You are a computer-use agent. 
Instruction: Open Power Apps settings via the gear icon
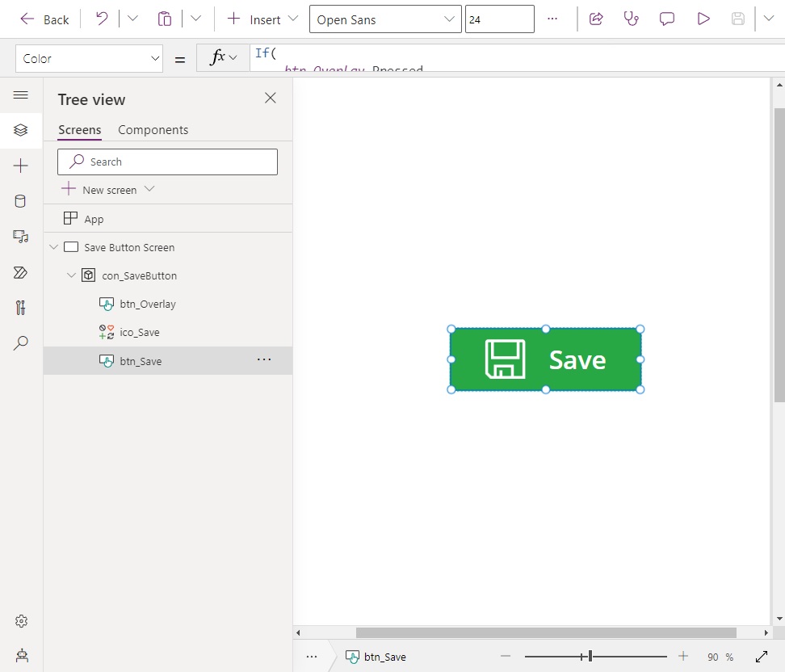tap(22, 621)
